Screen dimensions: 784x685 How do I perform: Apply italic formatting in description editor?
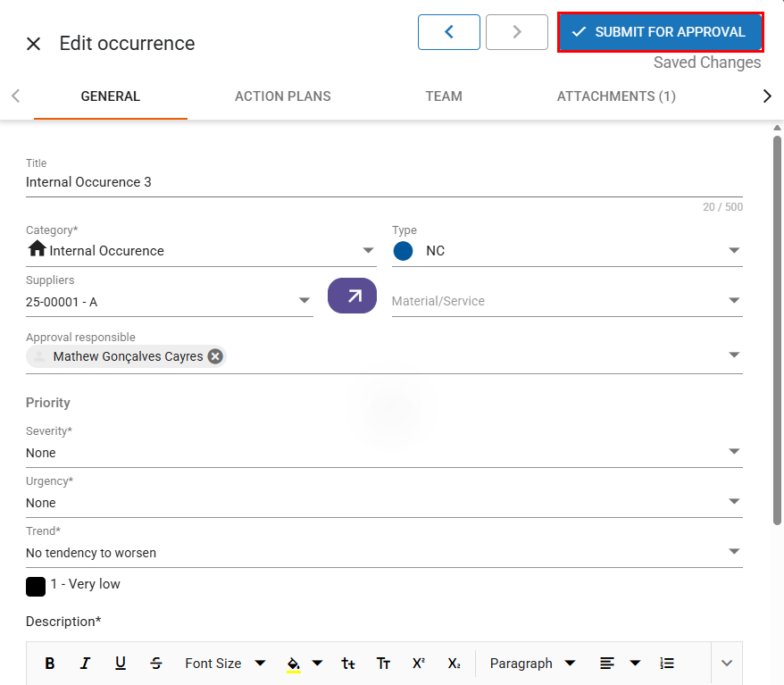click(85, 664)
